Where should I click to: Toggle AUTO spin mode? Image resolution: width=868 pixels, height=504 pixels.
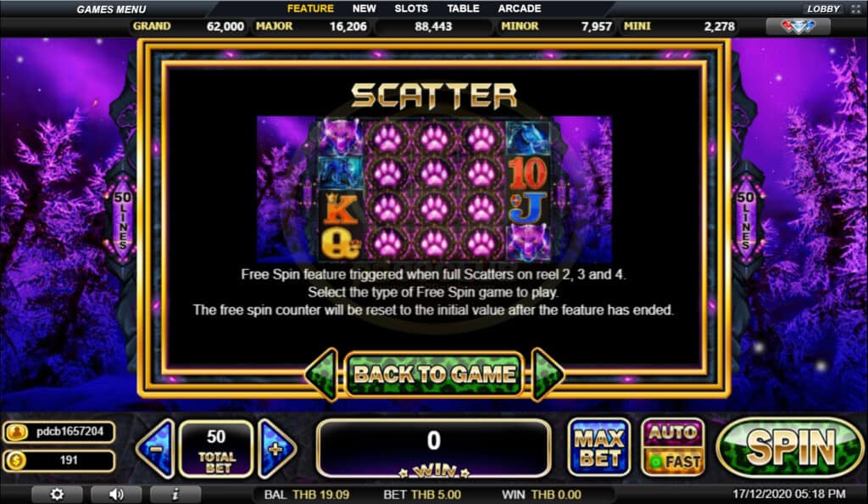673,433
